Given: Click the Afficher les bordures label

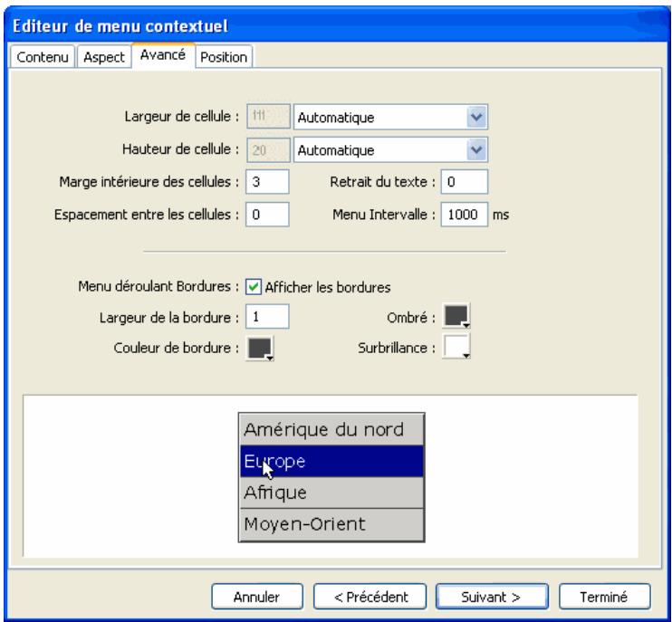Looking at the screenshot, I should click(328, 287).
